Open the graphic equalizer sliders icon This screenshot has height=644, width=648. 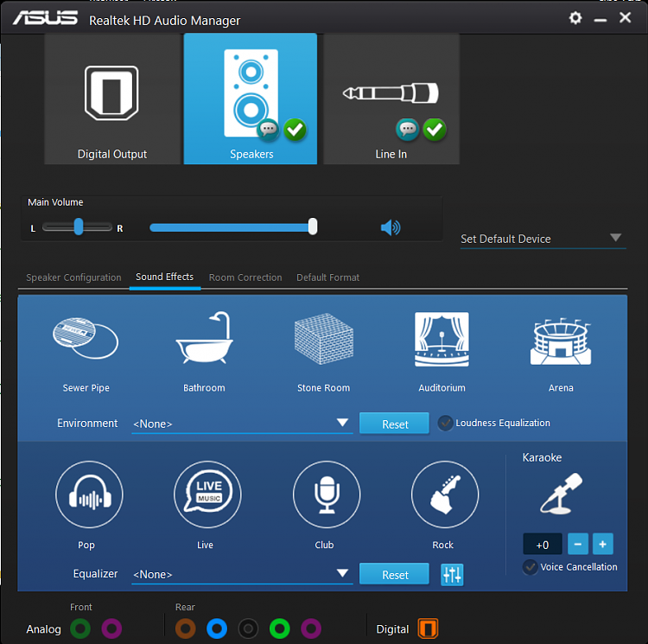point(452,575)
